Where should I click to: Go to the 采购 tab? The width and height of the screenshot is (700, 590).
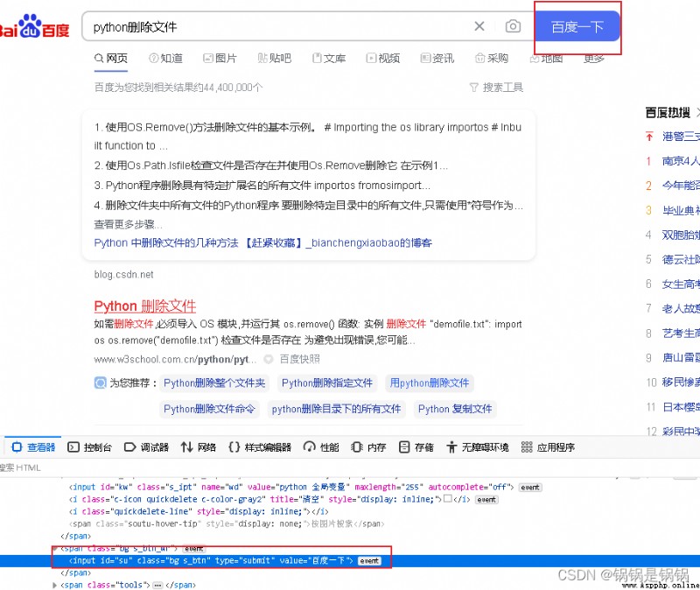pyautogui.click(x=492, y=58)
